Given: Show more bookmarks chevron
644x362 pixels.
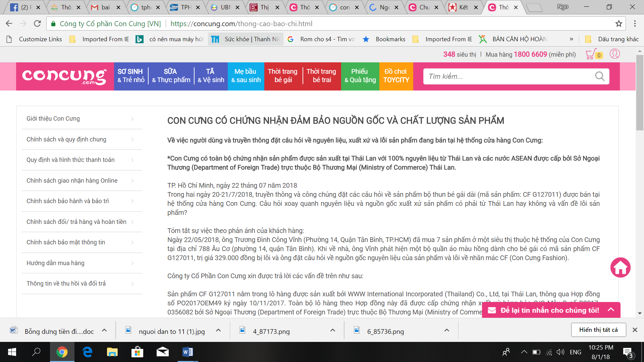Looking at the screenshot, I should coord(571,39).
